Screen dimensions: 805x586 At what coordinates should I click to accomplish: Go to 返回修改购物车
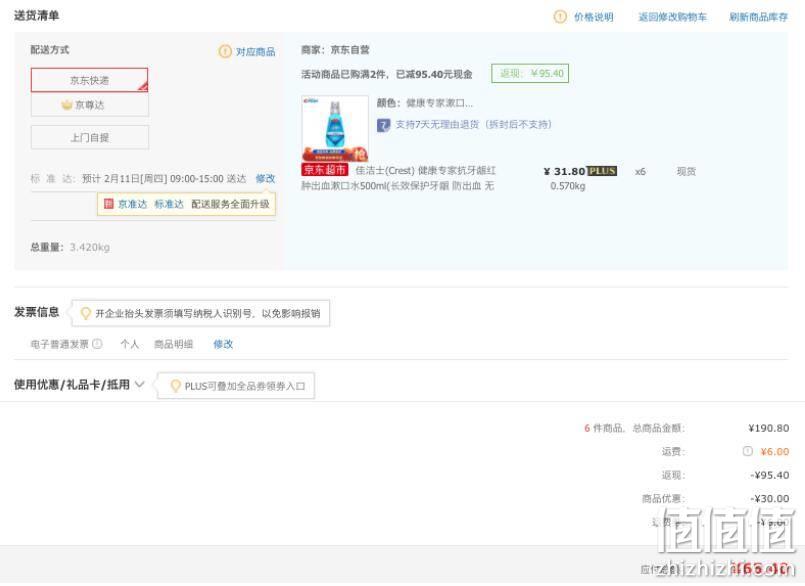[672, 17]
